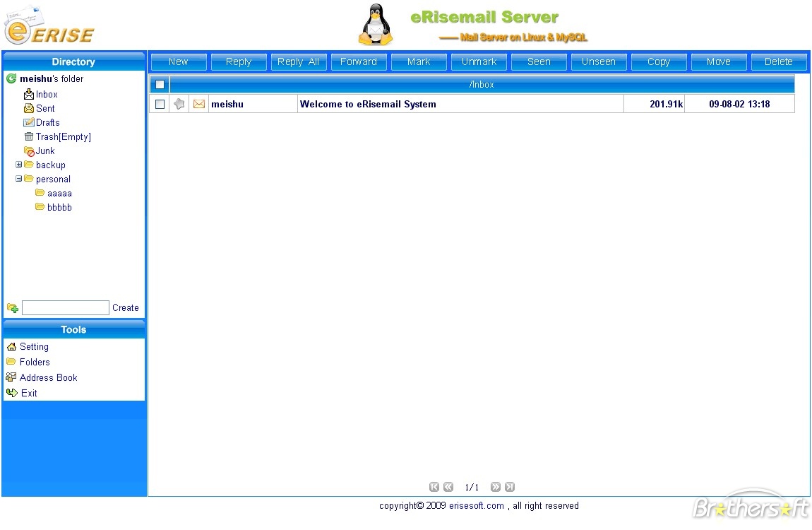This screenshot has height=530, width=812.
Task: Click the Create folder link
Action: point(125,307)
